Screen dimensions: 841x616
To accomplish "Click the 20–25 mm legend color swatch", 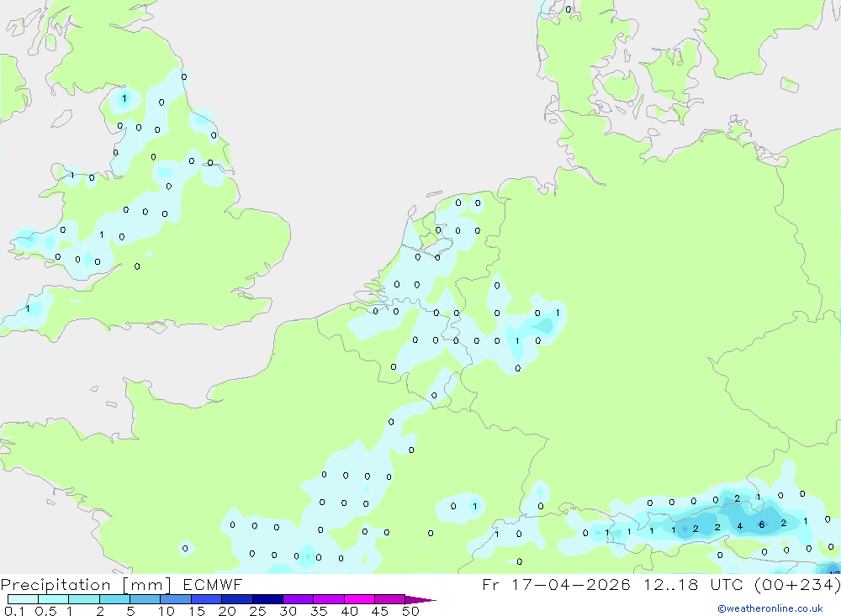I will [x=237, y=599].
